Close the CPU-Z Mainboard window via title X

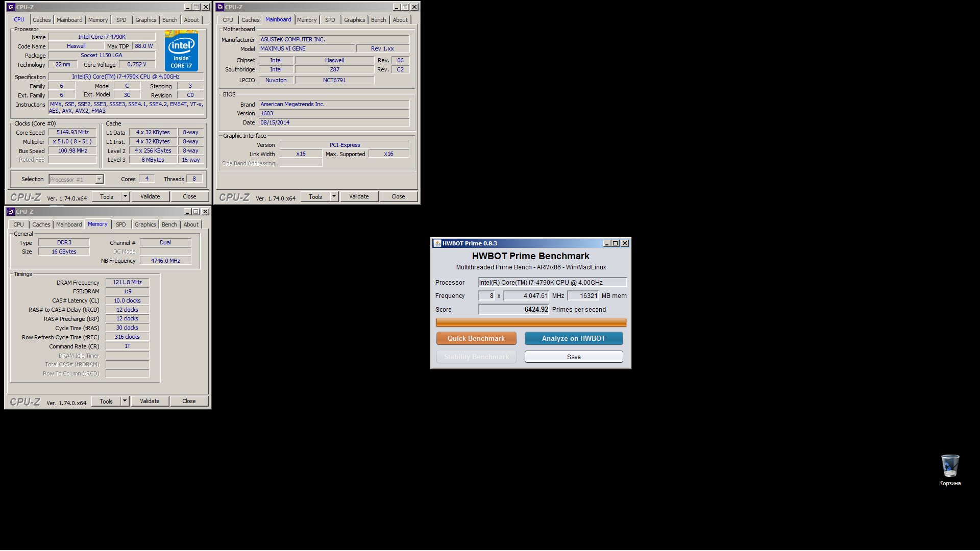tap(414, 7)
